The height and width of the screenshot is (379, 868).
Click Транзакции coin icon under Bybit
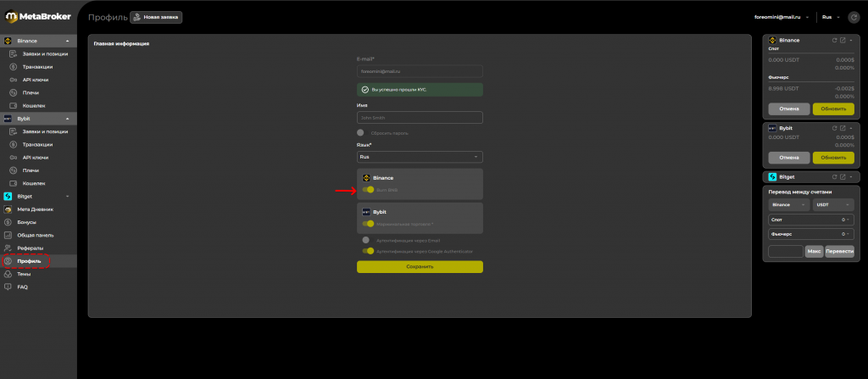[12, 144]
